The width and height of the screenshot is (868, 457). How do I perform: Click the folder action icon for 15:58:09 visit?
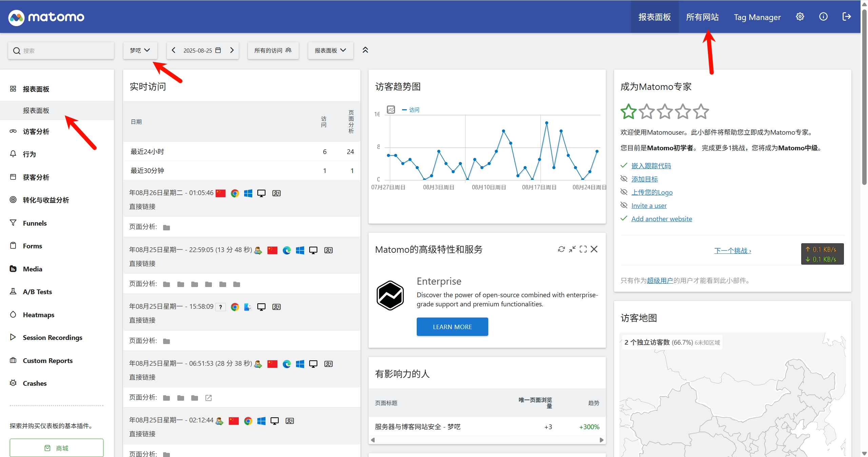click(x=166, y=341)
